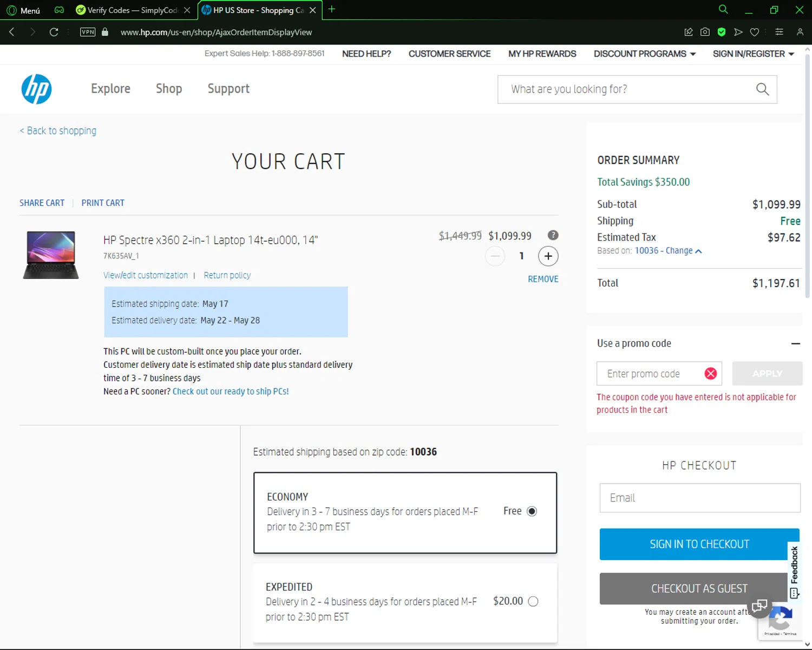The width and height of the screenshot is (812, 650).
Task: Add page to bookmarks heart icon
Action: [755, 32]
